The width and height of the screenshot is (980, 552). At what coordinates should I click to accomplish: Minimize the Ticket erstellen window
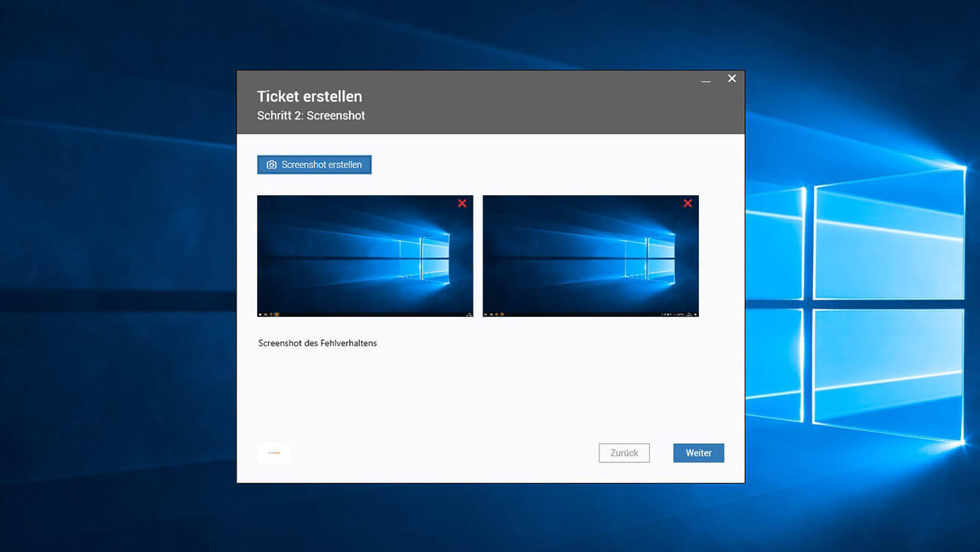(706, 80)
